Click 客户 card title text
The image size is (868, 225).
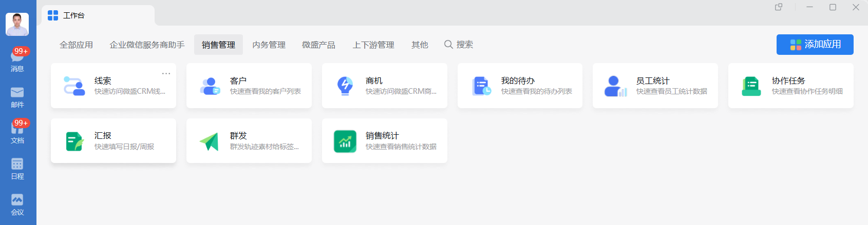coord(238,80)
